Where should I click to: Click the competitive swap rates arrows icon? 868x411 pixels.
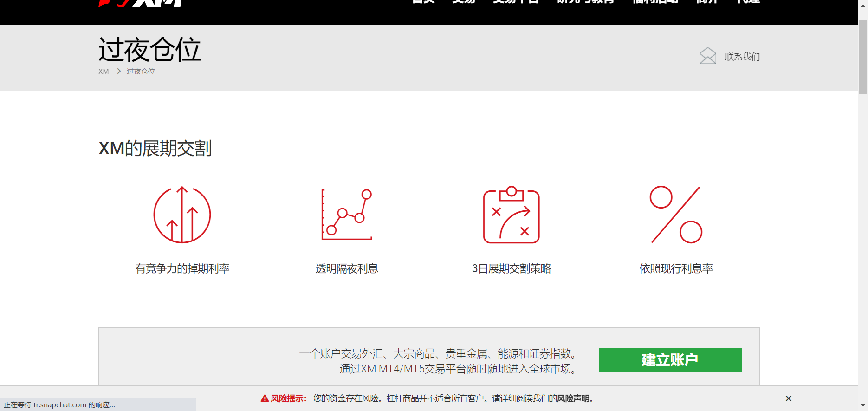click(x=182, y=215)
